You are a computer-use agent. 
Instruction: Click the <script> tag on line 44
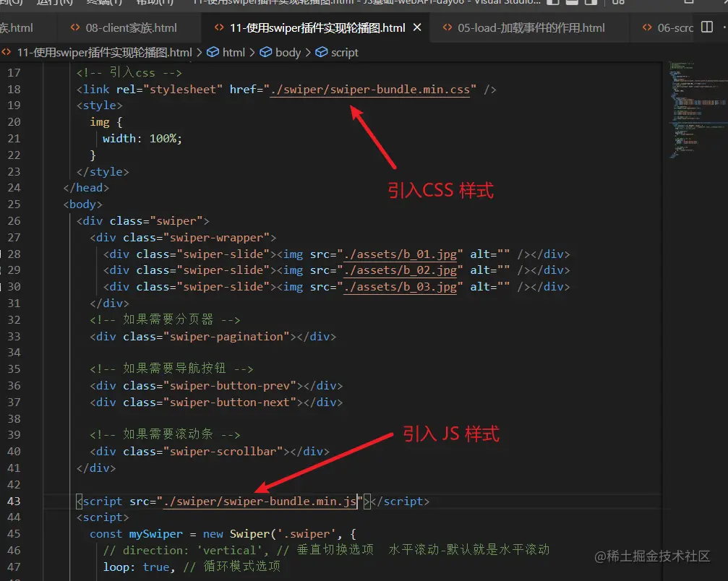(103, 517)
